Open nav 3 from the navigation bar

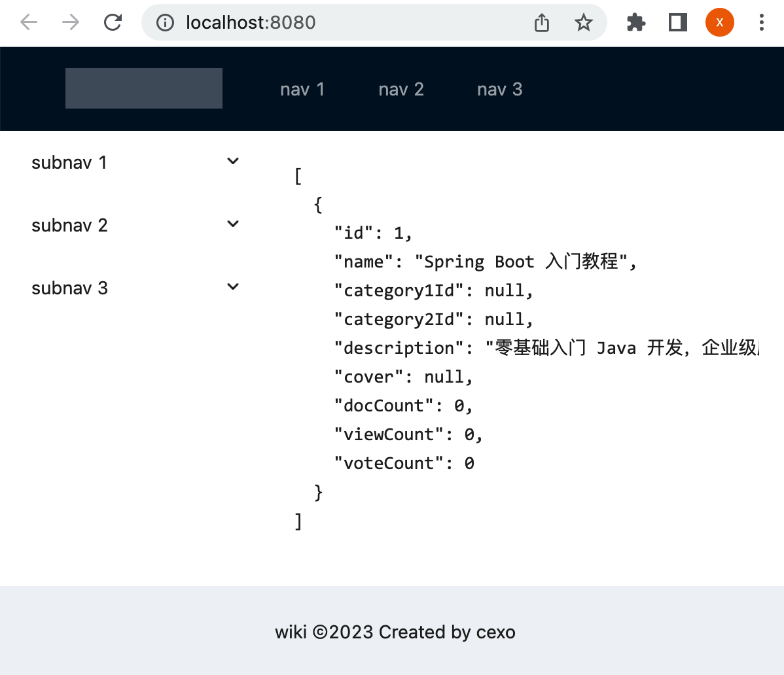pyautogui.click(x=499, y=88)
